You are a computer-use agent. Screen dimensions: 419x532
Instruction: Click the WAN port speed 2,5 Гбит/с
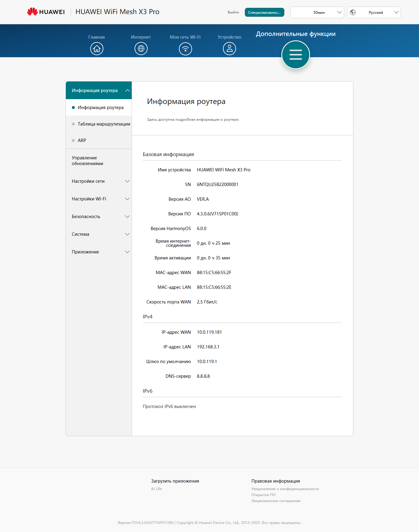click(x=207, y=302)
